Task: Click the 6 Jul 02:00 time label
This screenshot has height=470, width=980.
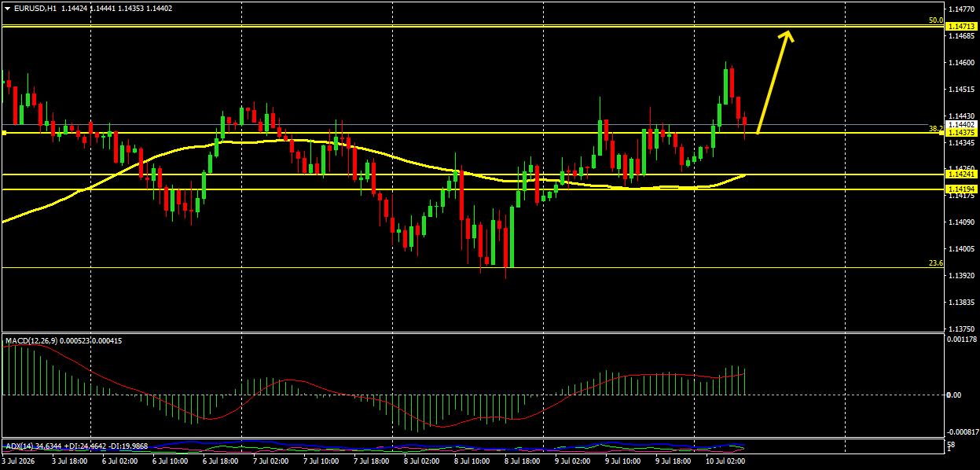Action: point(121,461)
